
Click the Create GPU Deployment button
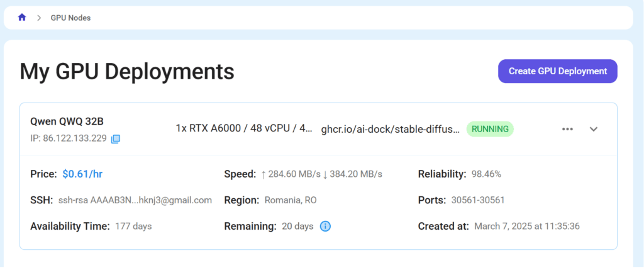click(557, 71)
